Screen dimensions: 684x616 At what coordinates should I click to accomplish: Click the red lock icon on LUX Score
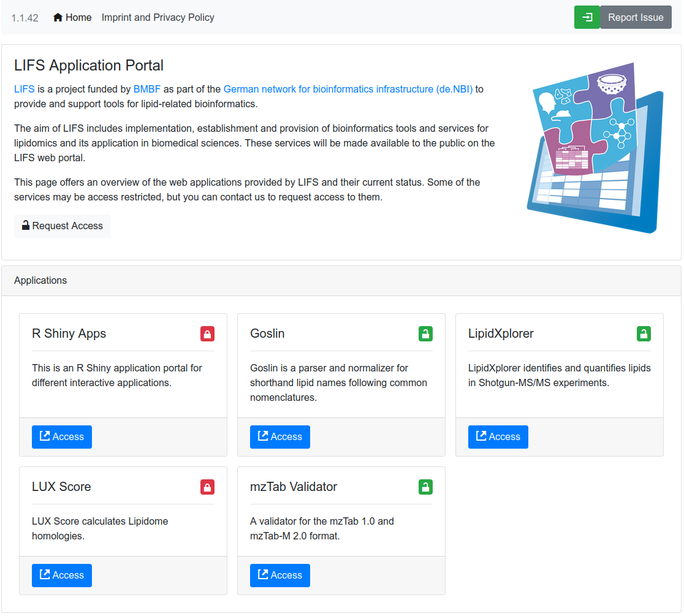tap(207, 487)
